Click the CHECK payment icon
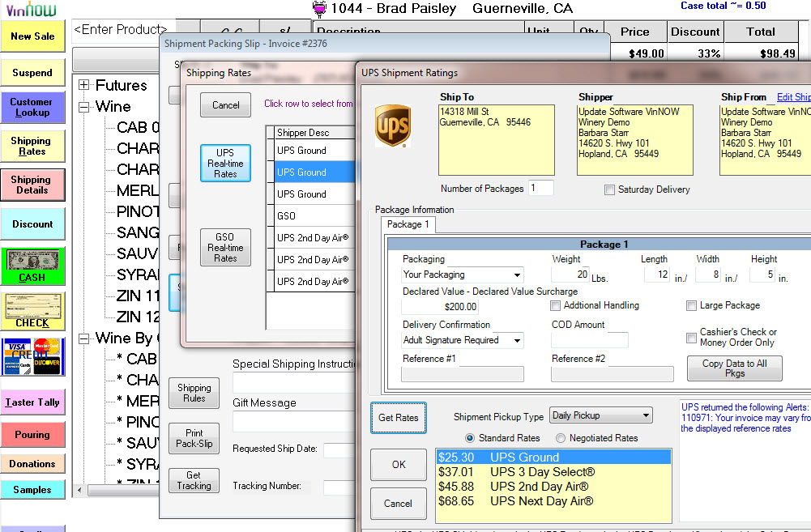Viewport: 811px width, 532px height. pos(32,311)
